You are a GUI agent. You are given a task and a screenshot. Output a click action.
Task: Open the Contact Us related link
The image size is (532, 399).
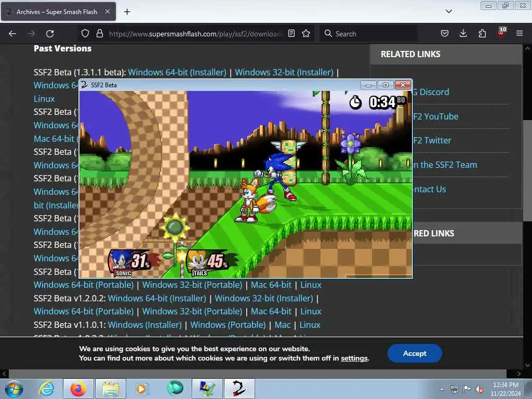[x=430, y=189]
